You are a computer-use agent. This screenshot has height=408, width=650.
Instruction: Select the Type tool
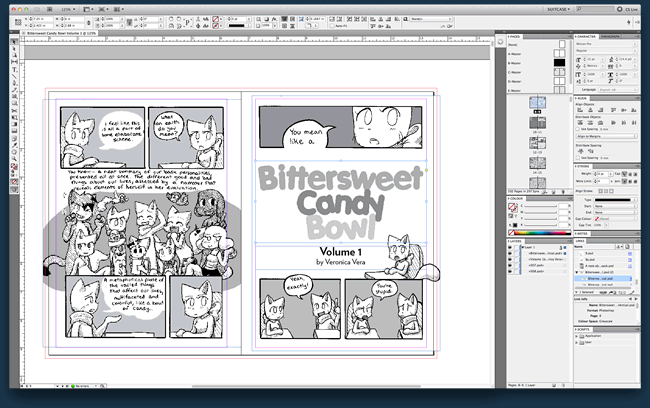coord(14,70)
